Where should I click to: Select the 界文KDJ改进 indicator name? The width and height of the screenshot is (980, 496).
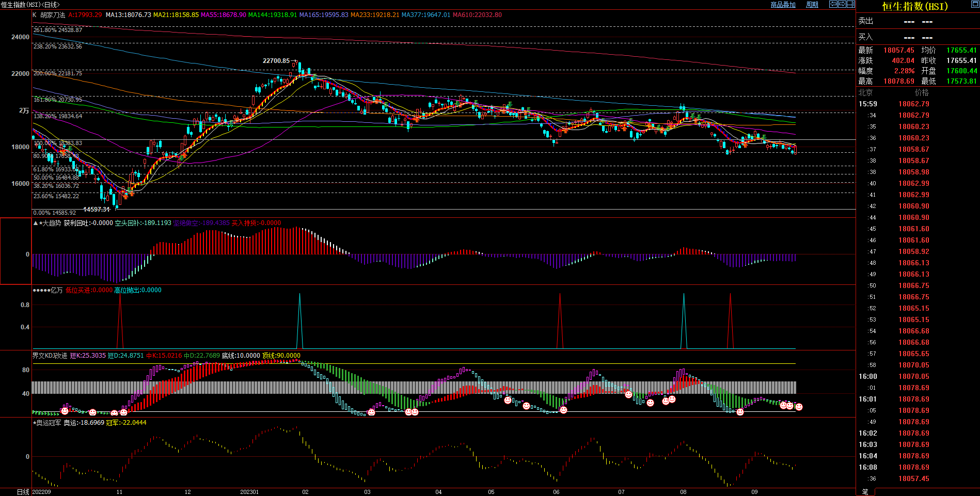click(x=50, y=356)
